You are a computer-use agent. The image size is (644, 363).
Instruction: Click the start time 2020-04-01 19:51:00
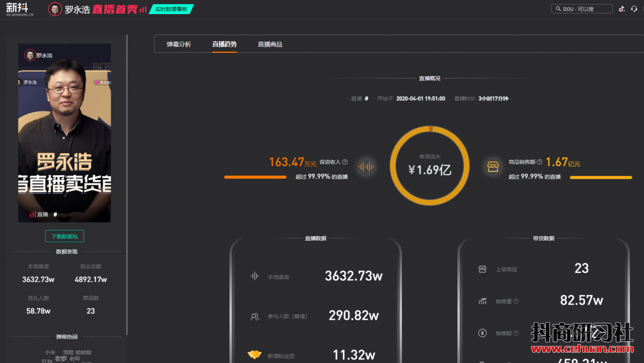pyautogui.click(x=421, y=99)
